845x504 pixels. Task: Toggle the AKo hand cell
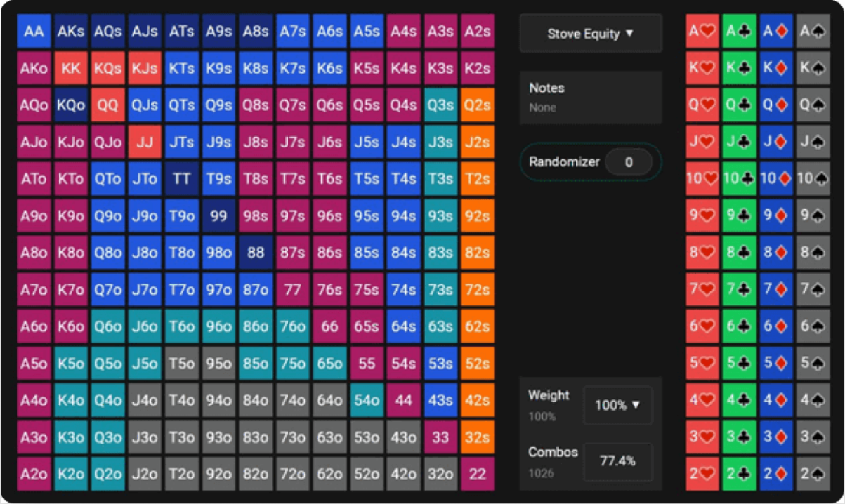pos(34,68)
